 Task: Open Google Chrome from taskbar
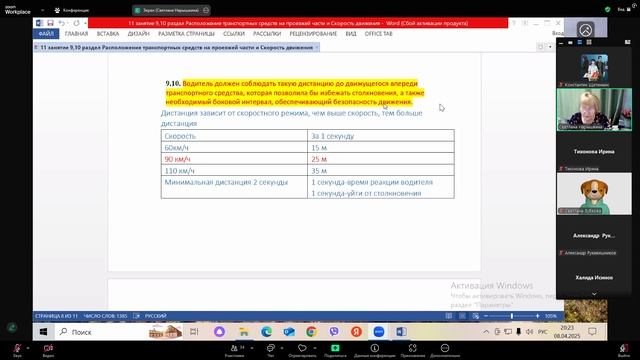tap(311, 332)
